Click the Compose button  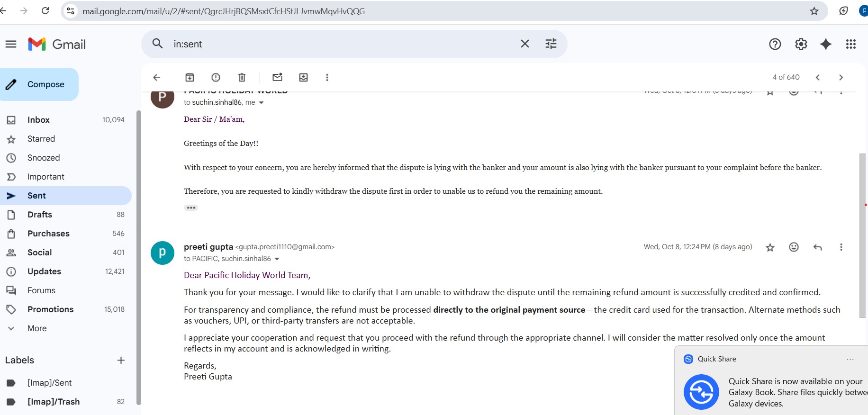click(x=39, y=84)
